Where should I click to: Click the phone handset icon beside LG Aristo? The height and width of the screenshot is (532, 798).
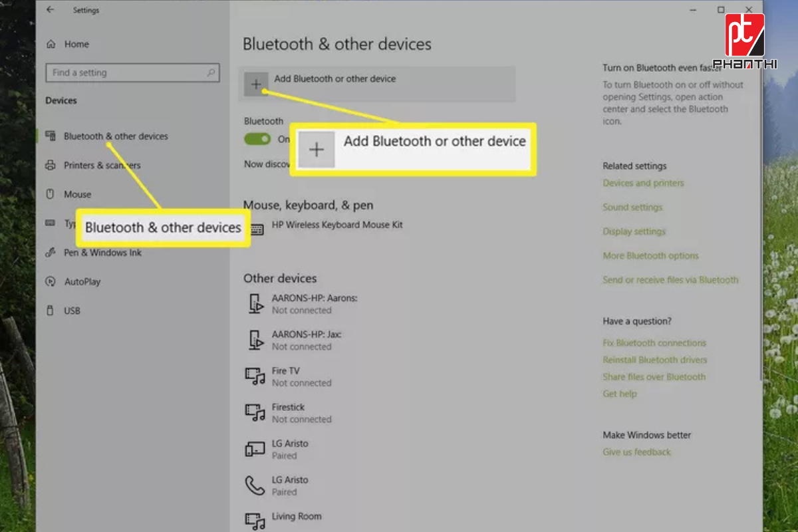point(255,485)
